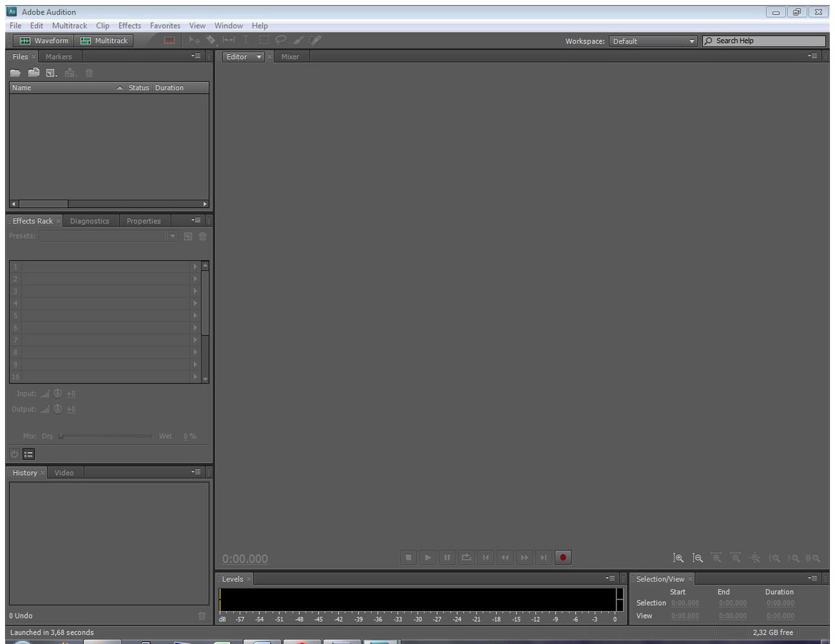Expand effect slot 5 arrow

(x=195, y=316)
